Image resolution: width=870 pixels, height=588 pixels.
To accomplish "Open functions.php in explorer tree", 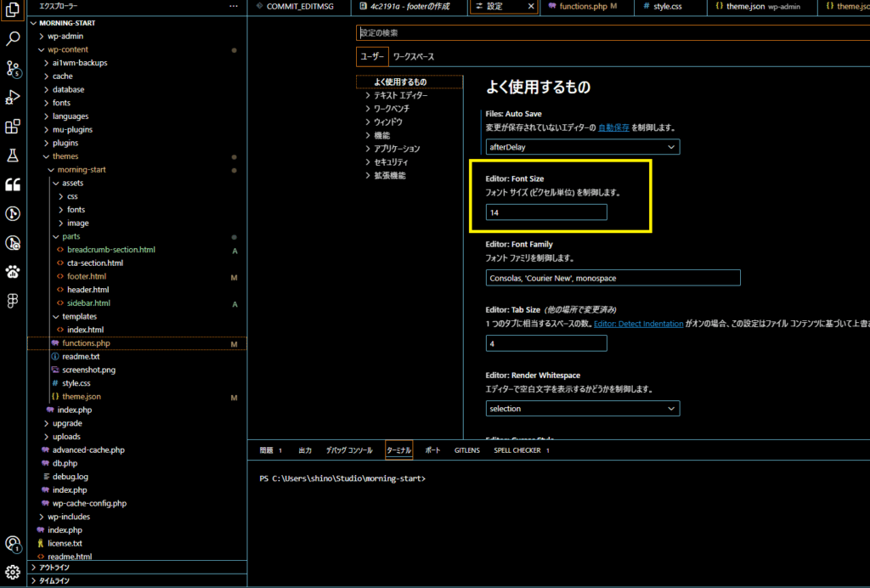I will click(x=137, y=343).
